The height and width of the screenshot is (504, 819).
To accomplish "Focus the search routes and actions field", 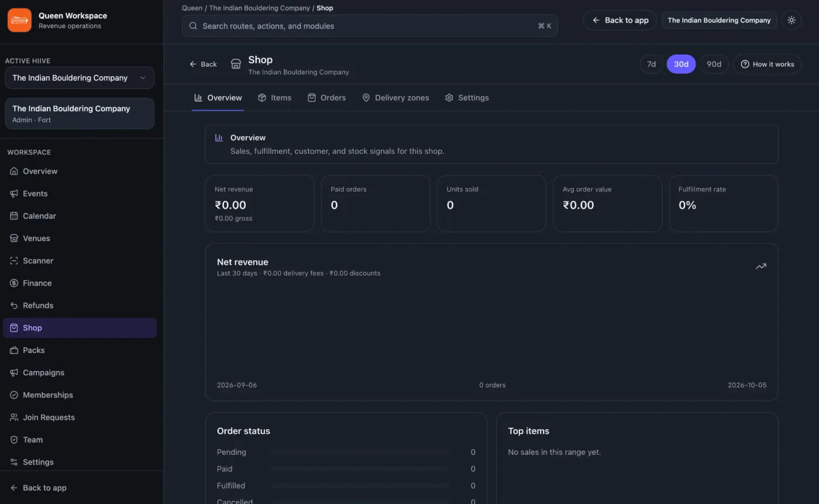I will [x=370, y=26].
